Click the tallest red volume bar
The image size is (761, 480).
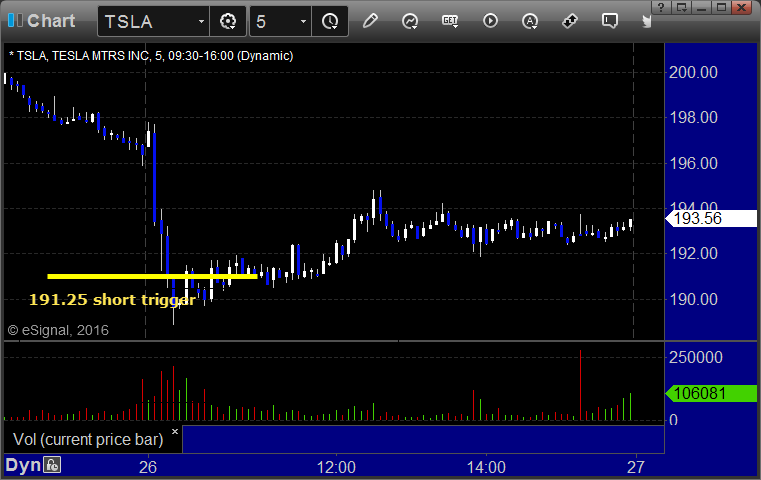pos(580,385)
